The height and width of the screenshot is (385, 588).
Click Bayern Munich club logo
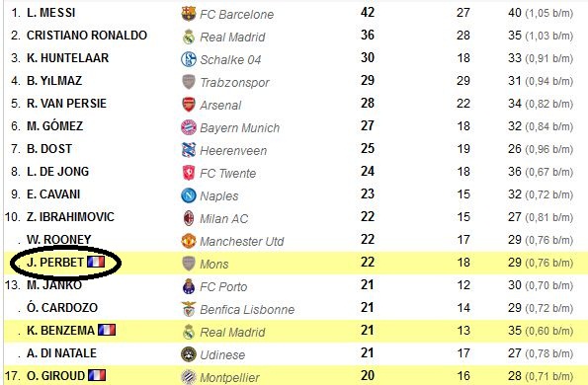click(x=189, y=127)
